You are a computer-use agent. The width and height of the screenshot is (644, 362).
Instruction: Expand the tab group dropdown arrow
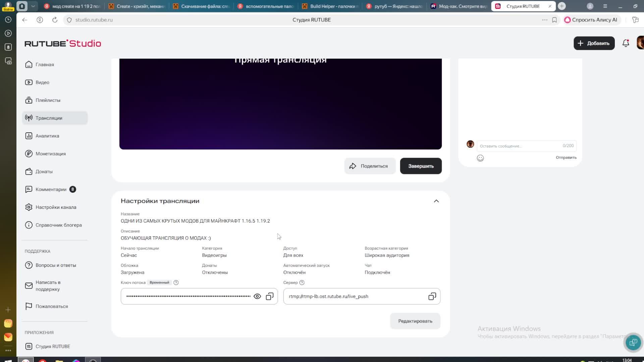pos(33,6)
